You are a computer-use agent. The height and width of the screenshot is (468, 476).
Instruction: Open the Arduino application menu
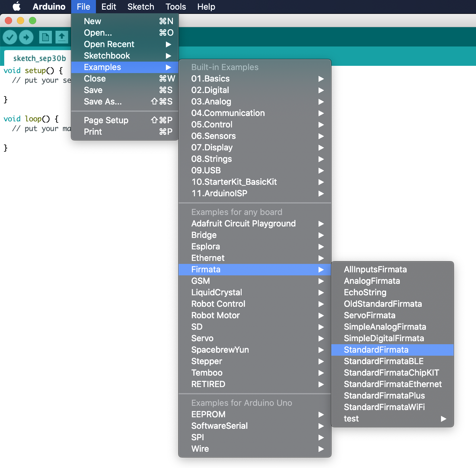[x=49, y=7]
